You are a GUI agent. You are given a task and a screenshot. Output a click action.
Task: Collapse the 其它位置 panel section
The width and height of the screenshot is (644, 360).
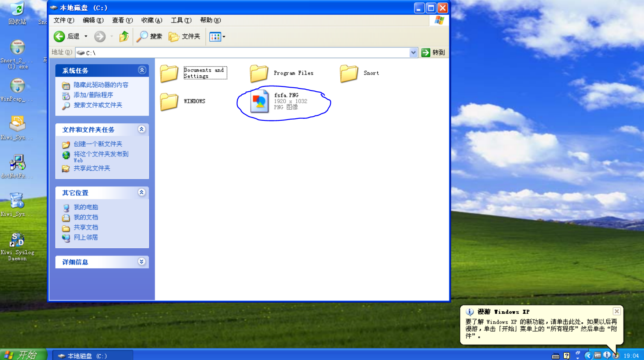(142, 192)
